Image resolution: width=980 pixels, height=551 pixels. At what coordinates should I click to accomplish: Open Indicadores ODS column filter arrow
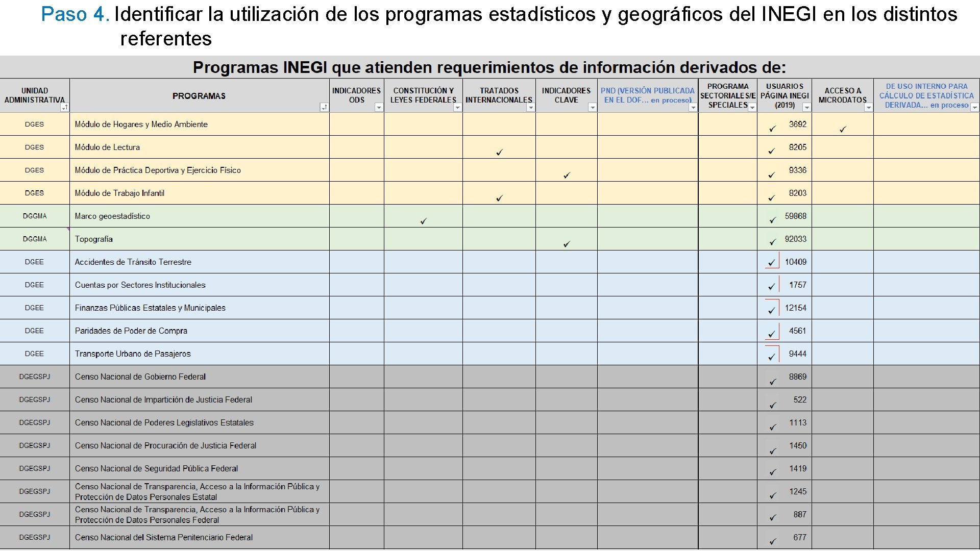tap(378, 107)
